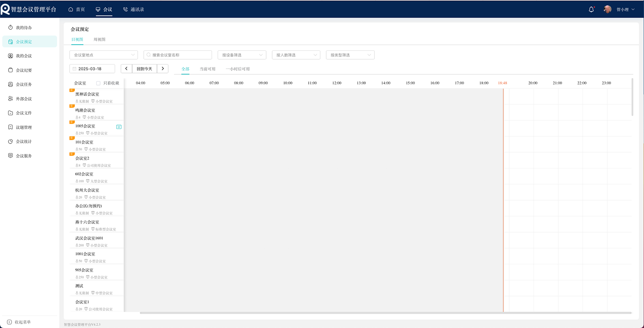
Task: Collapse the sidebar via 收起菜单
Action: pos(19,322)
